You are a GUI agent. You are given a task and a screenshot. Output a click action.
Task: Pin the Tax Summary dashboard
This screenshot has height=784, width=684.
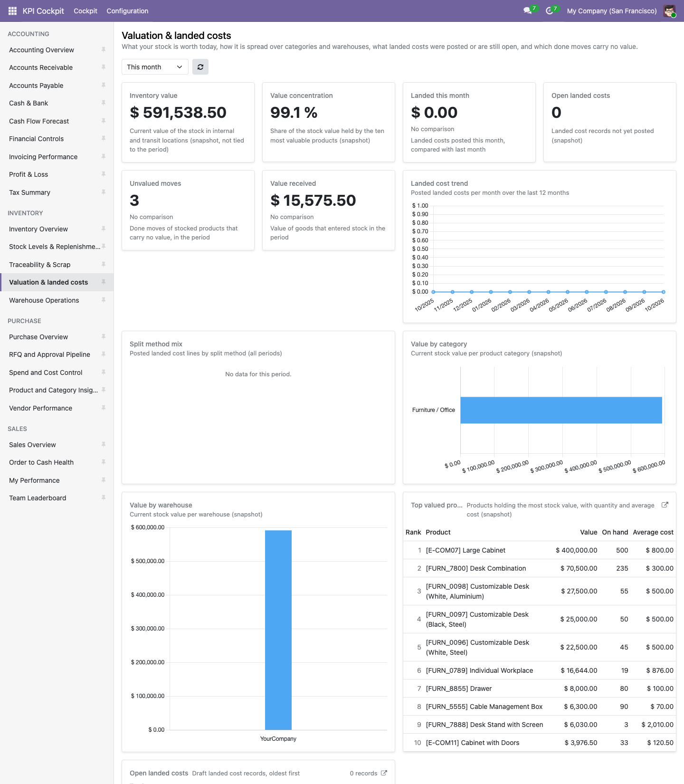tap(103, 192)
